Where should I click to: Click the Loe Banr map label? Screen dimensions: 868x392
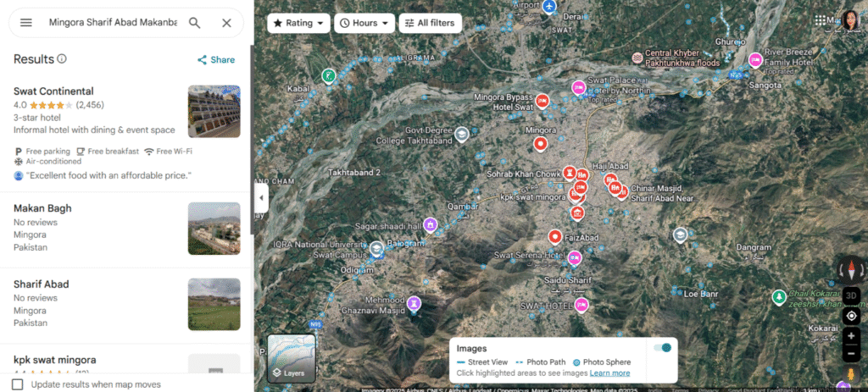pyautogui.click(x=701, y=294)
